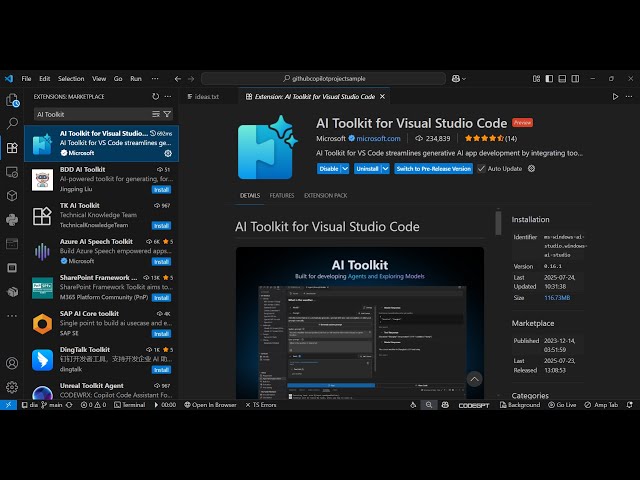This screenshot has height=480, width=640.
Task: Install the BDD AI Toolkit extension
Action: (x=162, y=190)
